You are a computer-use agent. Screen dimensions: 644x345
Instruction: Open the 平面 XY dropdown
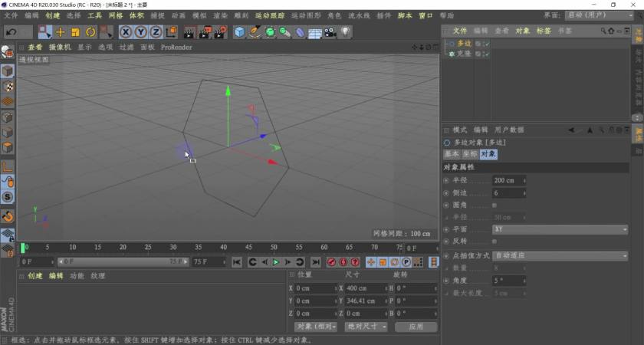[x=560, y=229]
